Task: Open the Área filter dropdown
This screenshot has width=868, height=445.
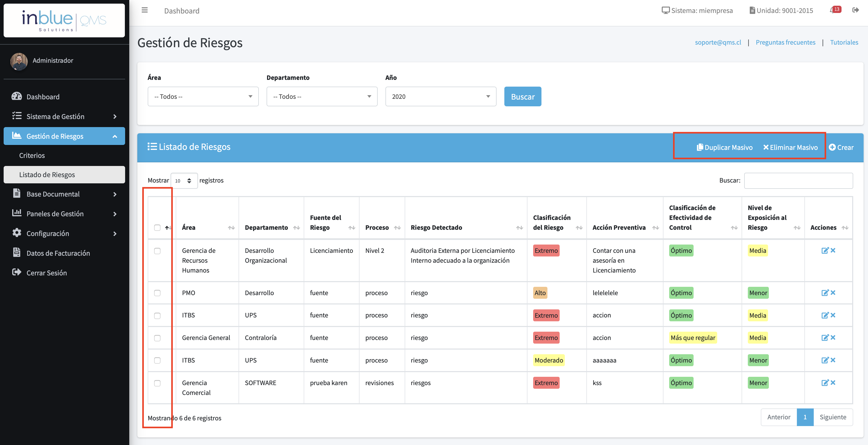Action: (x=203, y=96)
